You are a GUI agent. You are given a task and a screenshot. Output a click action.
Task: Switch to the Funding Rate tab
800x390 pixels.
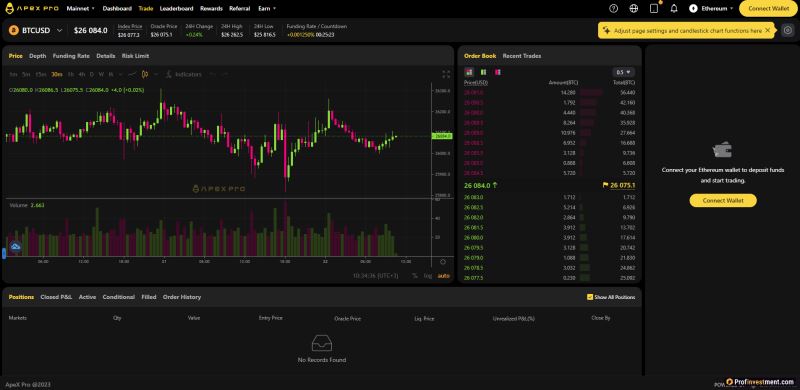[x=71, y=56]
